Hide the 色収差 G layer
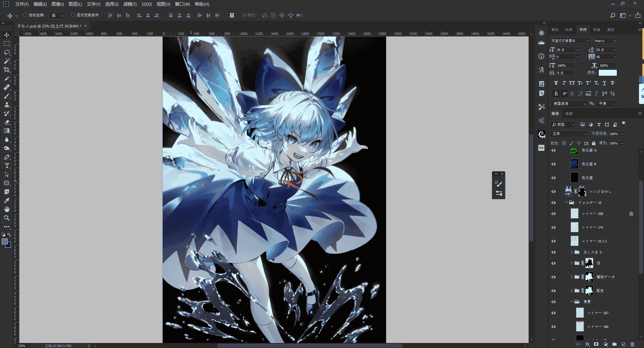644x348 pixels. pos(553,151)
